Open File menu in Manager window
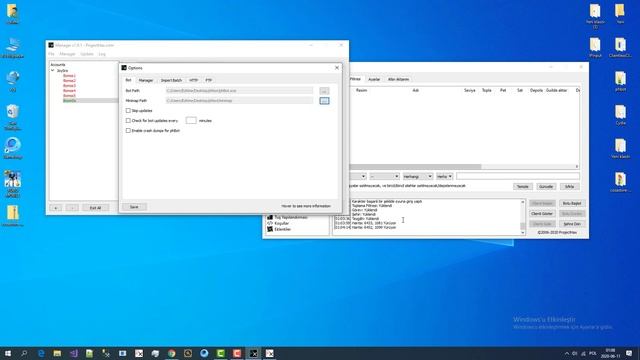The width and height of the screenshot is (640, 360). 51,54
